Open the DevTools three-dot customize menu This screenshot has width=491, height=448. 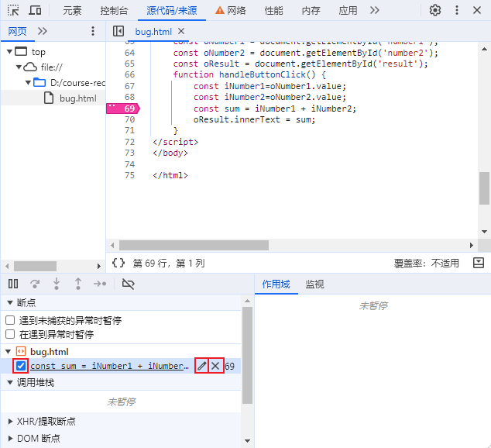coord(457,10)
